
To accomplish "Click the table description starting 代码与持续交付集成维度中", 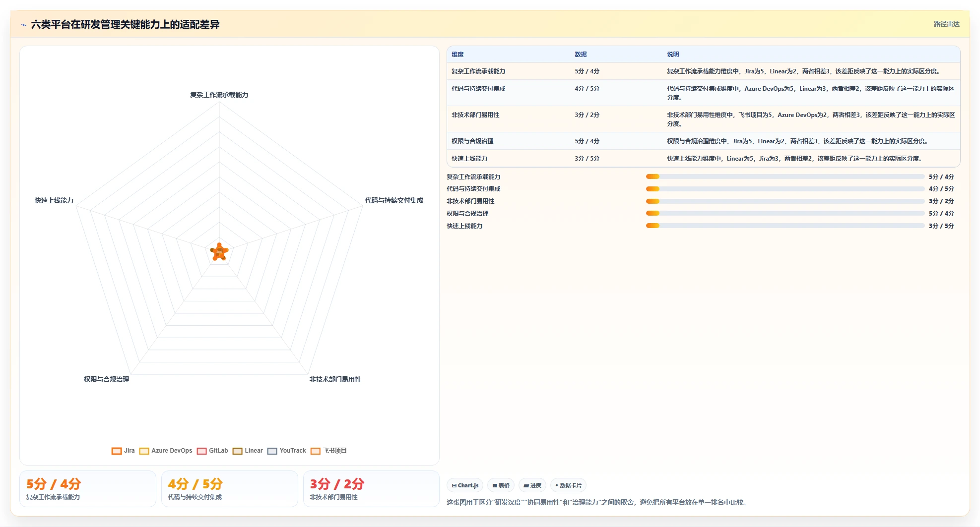I will pos(811,93).
